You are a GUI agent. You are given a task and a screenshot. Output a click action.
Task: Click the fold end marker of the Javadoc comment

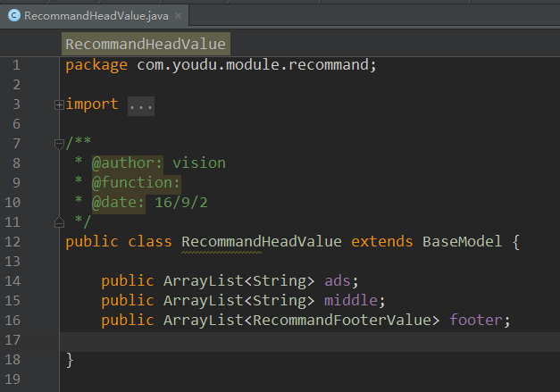pos(59,221)
